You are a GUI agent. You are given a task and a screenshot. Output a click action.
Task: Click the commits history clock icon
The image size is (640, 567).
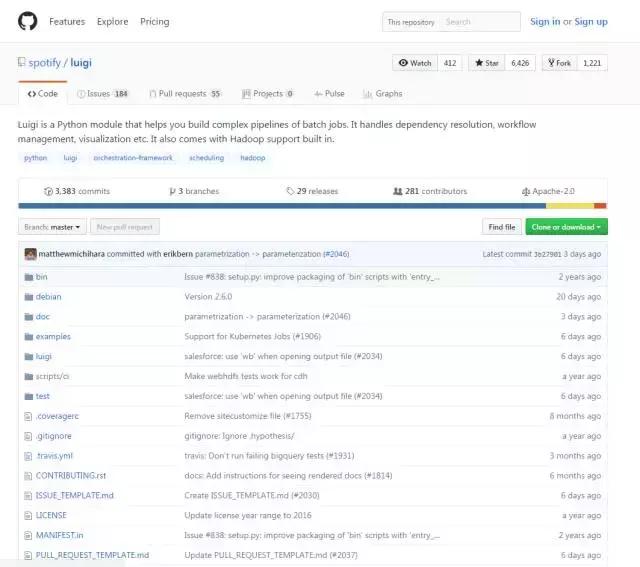pyautogui.click(x=48, y=191)
